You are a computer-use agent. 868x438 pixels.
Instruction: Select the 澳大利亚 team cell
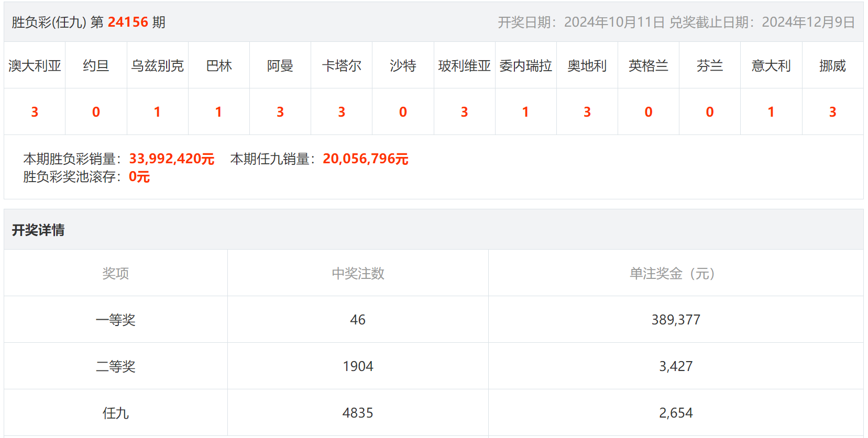(x=35, y=65)
